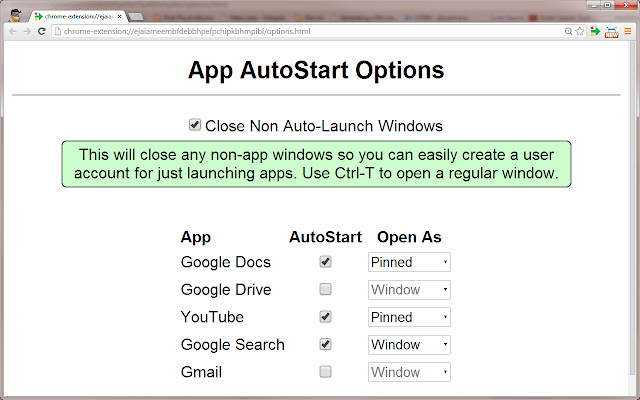Close the Chrome window
Image resolution: width=640 pixels, height=400 pixels.
tap(627, 5)
